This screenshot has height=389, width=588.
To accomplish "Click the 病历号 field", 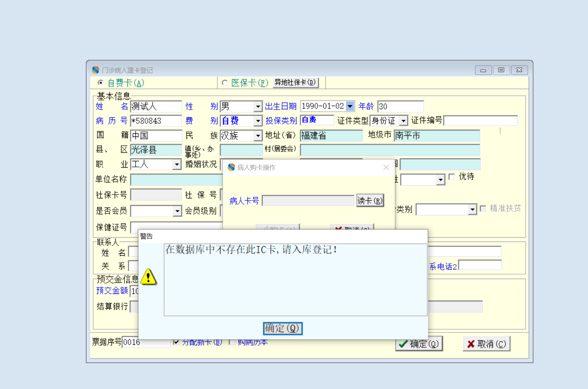I will point(156,121).
